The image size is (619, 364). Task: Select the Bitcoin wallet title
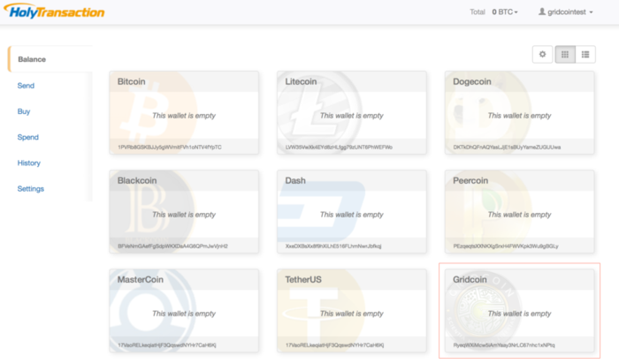click(132, 81)
